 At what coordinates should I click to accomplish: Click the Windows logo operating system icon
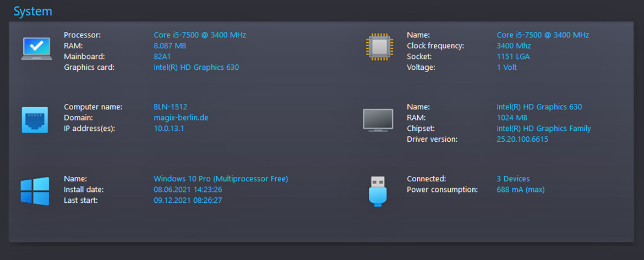(35, 191)
